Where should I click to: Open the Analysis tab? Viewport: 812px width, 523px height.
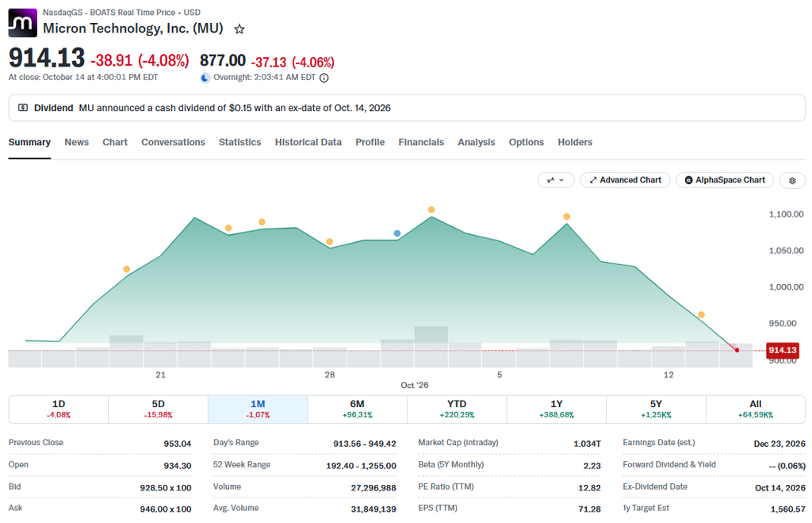(477, 142)
